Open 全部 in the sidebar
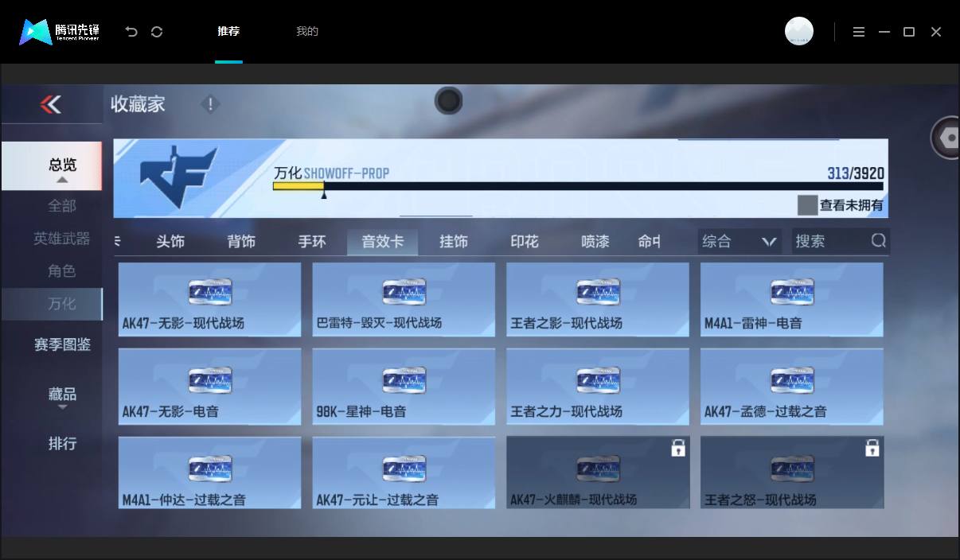Viewport: 960px width, 560px height. click(x=62, y=206)
